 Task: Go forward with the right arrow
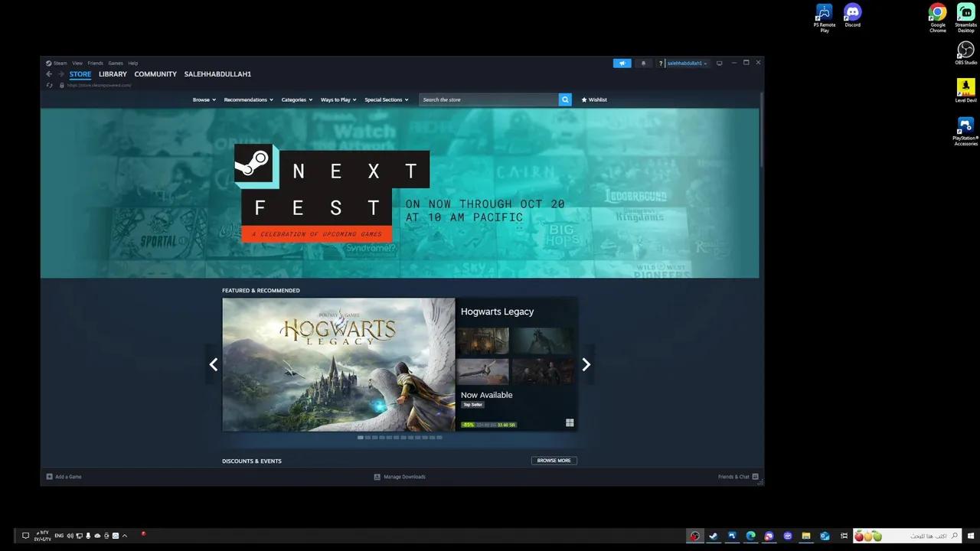pyautogui.click(x=61, y=74)
